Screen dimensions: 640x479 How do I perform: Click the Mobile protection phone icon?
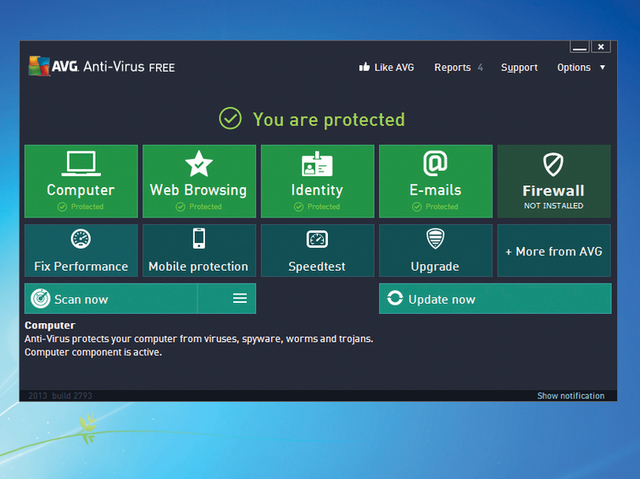coord(199,238)
